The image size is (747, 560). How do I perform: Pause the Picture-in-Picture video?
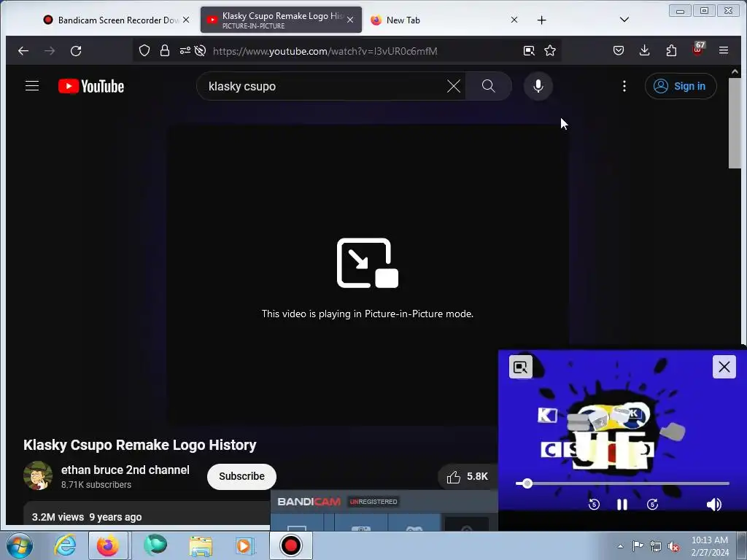tap(622, 505)
